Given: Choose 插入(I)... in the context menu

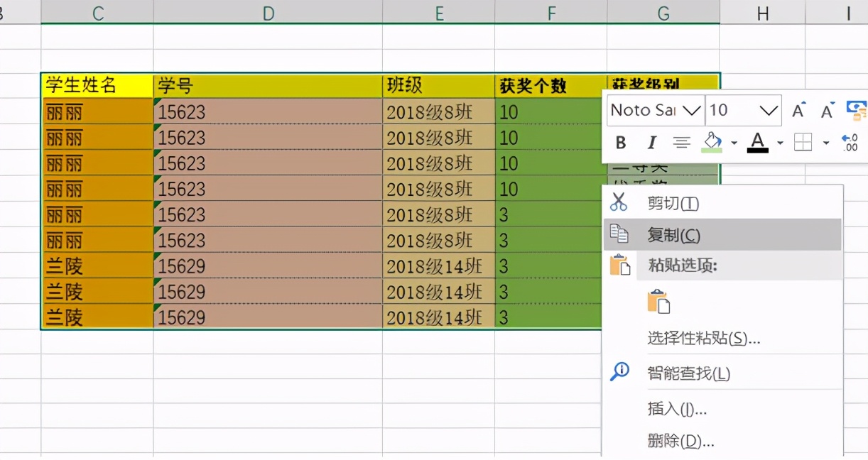Looking at the screenshot, I should tap(722, 408).
